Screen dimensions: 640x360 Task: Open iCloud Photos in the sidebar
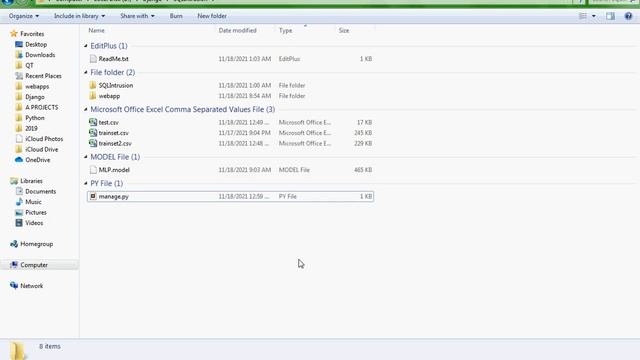(x=44, y=139)
